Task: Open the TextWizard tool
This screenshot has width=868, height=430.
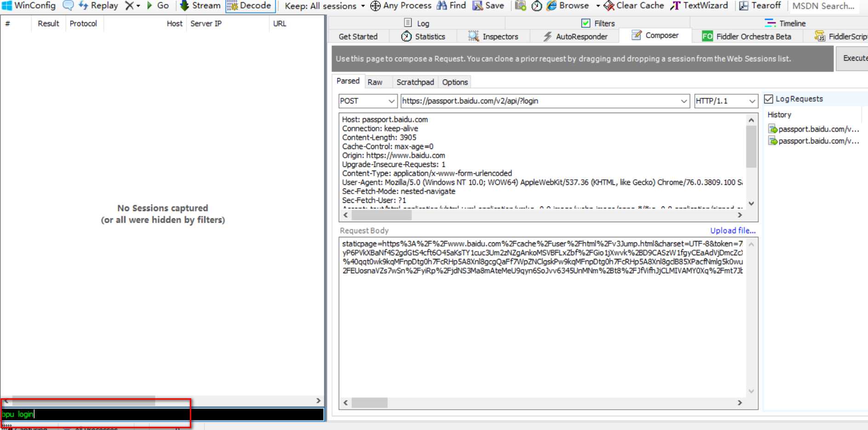Action: [x=699, y=6]
